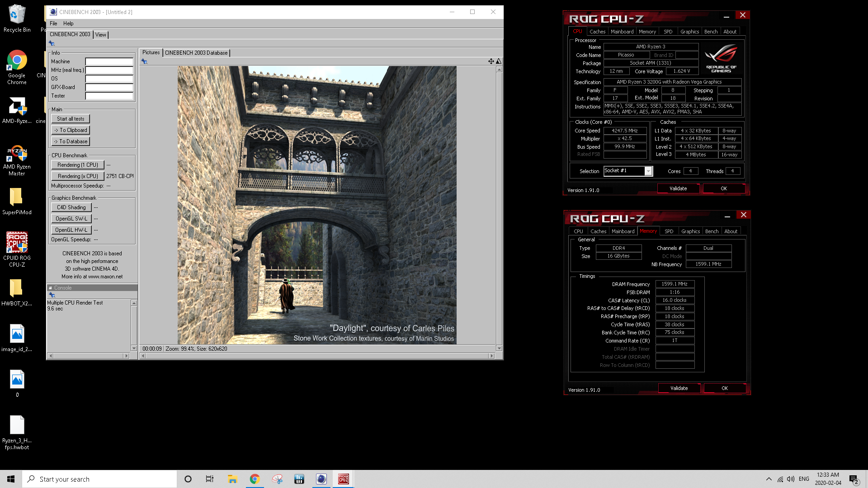Image resolution: width=868 pixels, height=488 pixels.
Task: Click To Clipboard button
Action: 71,130
